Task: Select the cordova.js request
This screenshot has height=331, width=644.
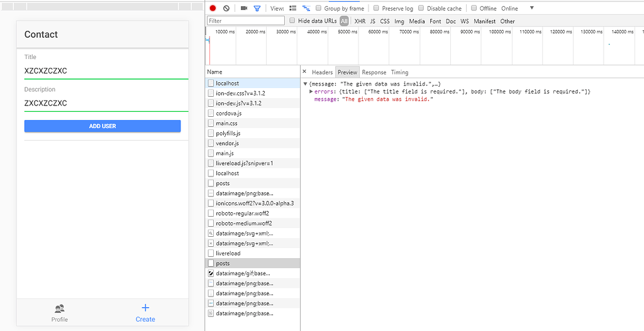Action: click(x=253, y=113)
